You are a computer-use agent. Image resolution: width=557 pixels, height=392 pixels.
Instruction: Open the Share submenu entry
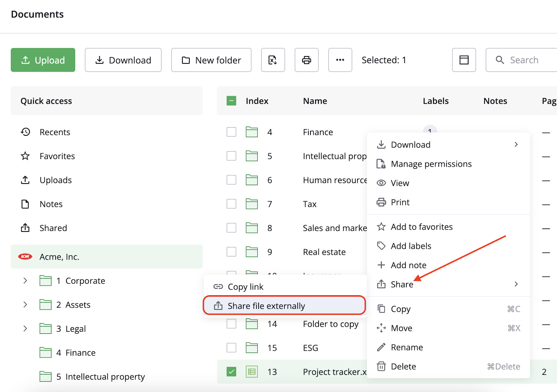pyautogui.click(x=448, y=284)
